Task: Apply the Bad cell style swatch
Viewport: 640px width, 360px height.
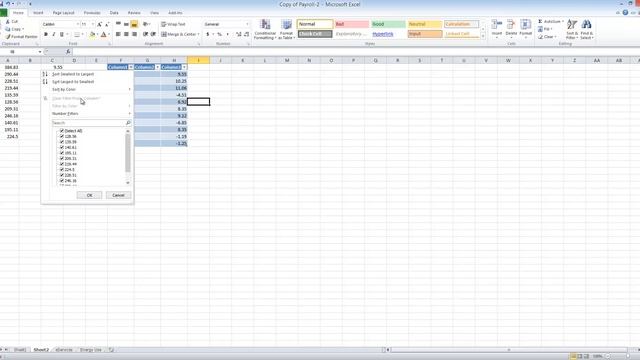Action: 352,24
